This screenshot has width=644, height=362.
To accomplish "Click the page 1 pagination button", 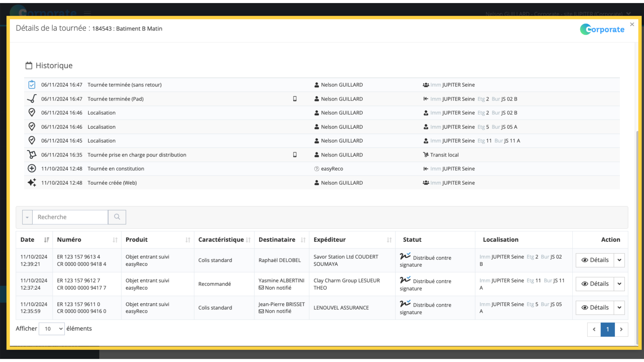I will coord(608,329).
